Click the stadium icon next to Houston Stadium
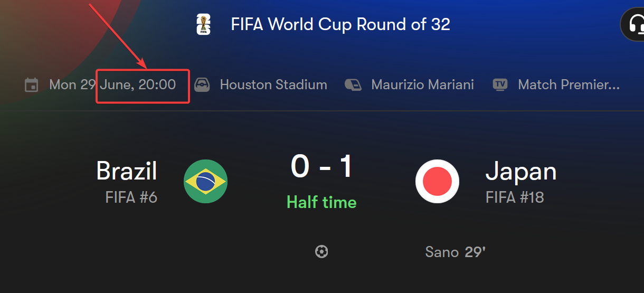Screen dimensions: 644x293 pos(203,84)
